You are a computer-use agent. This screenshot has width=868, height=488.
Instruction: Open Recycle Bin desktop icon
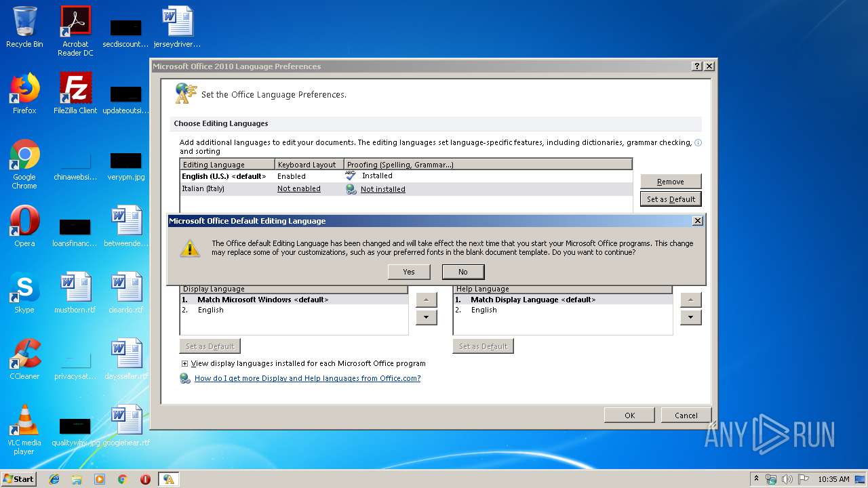pyautogui.click(x=24, y=27)
